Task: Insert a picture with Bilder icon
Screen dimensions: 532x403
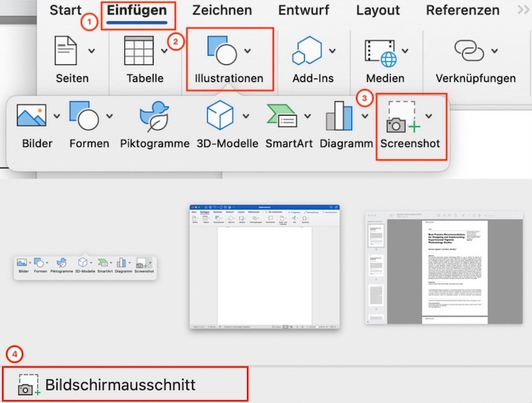Action: click(x=31, y=116)
